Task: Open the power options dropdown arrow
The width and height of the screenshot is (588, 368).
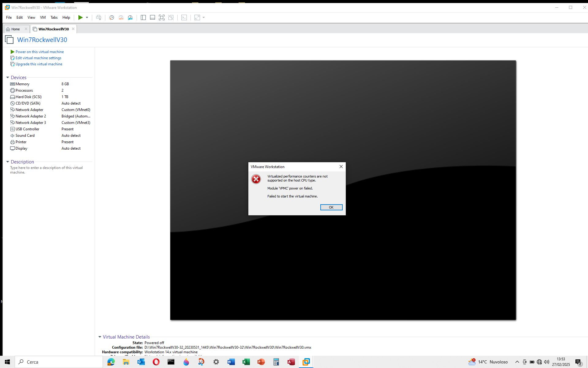Action: tap(87, 17)
